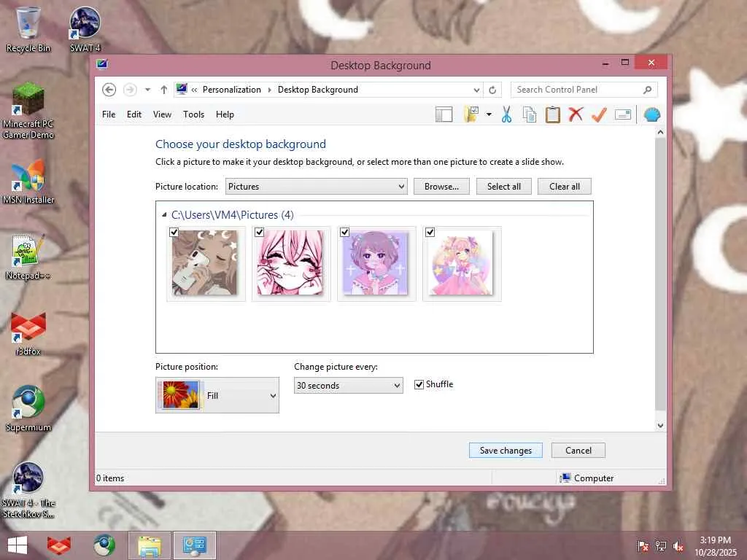The height and width of the screenshot is (560, 747).
Task: Click the orange checkmark Properties icon
Action: click(600, 114)
